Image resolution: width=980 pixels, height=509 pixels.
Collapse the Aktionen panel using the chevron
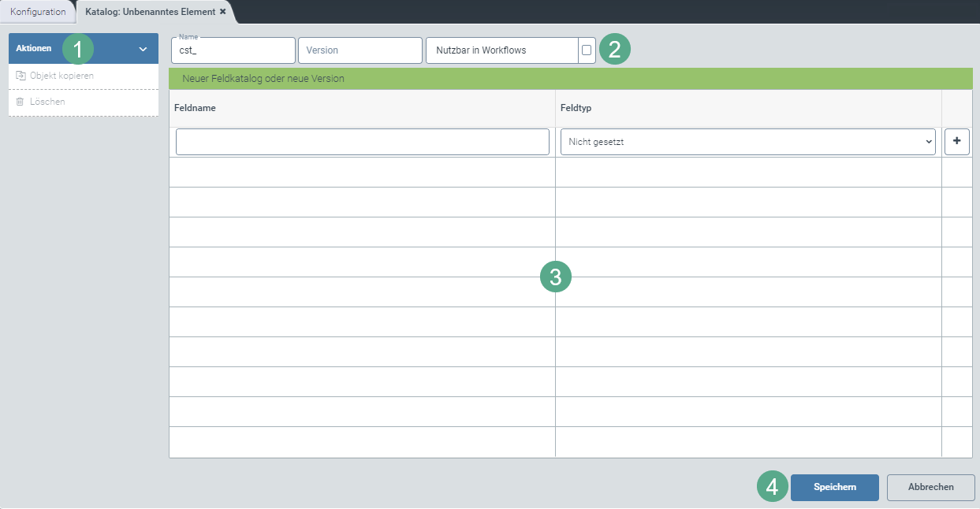143,49
